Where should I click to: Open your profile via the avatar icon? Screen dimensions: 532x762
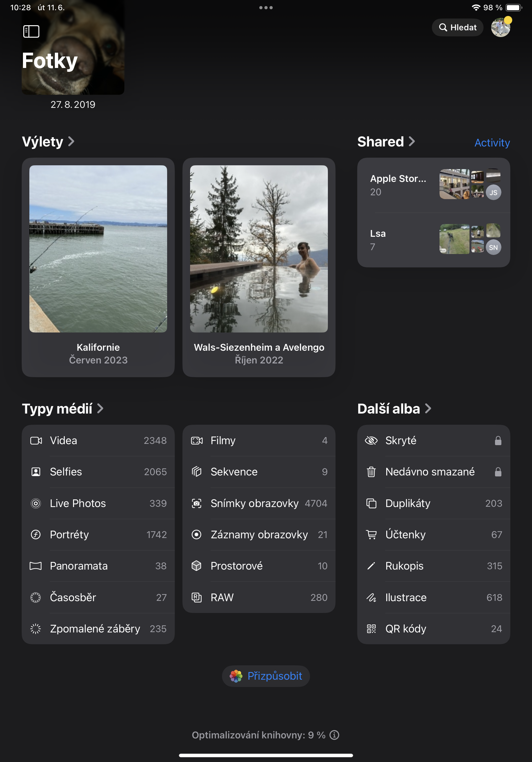pyautogui.click(x=501, y=27)
